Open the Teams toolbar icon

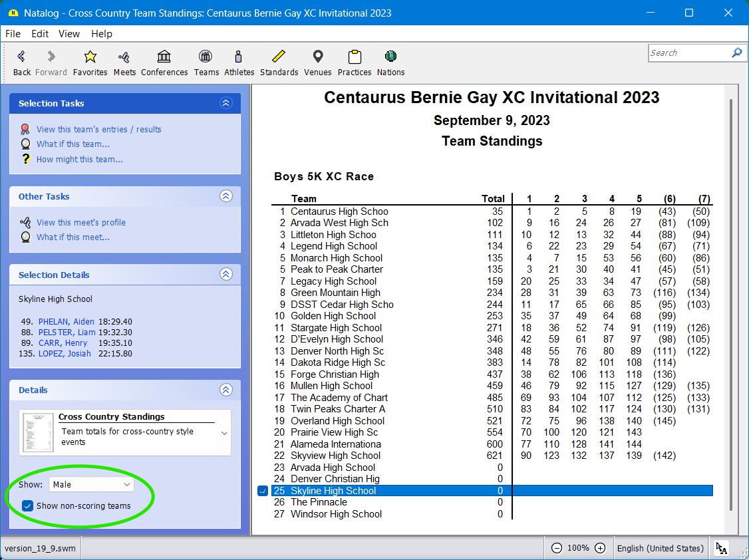pyautogui.click(x=206, y=63)
